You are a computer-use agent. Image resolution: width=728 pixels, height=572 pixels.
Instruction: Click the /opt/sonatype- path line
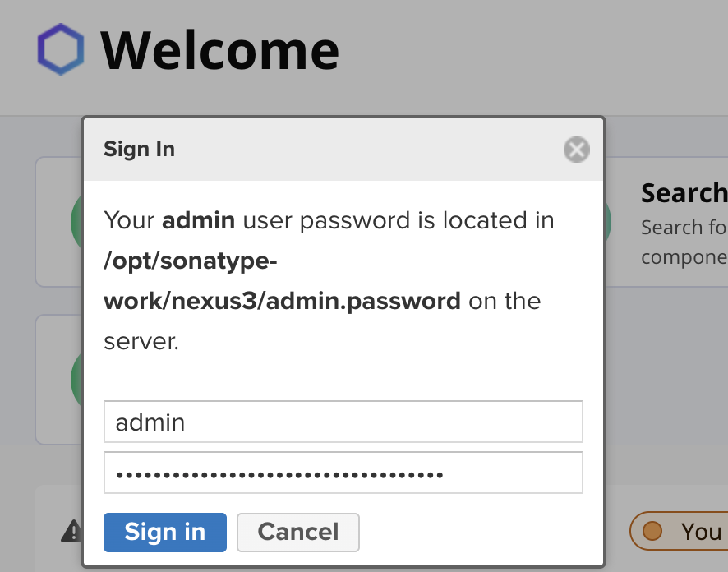pyautogui.click(x=191, y=261)
